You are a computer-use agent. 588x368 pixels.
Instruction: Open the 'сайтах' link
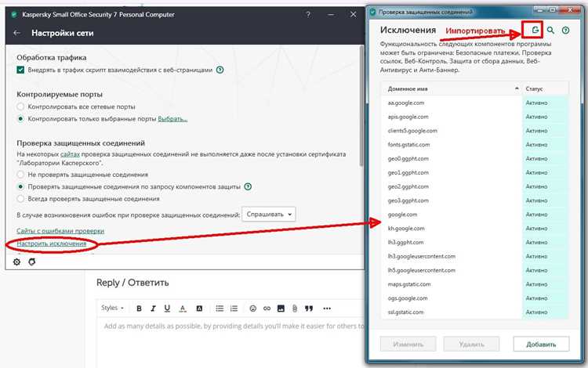pyautogui.click(x=70, y=154)
